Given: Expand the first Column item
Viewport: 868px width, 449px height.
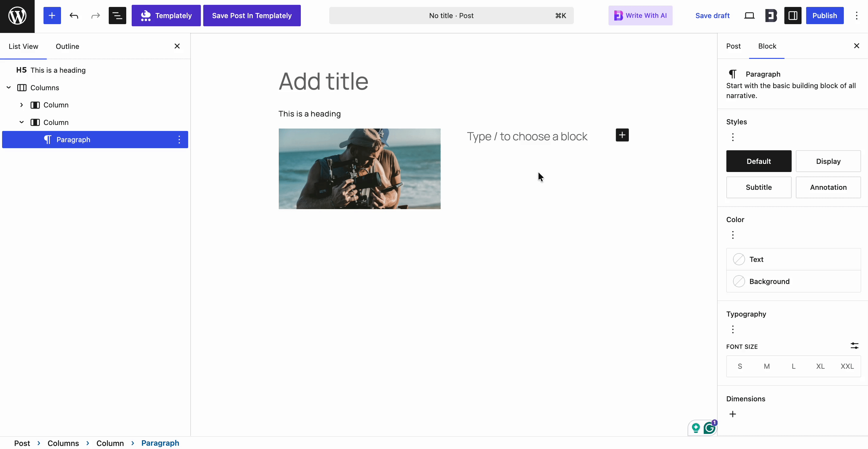Looking at the screenshot, I should click(21, 105).
